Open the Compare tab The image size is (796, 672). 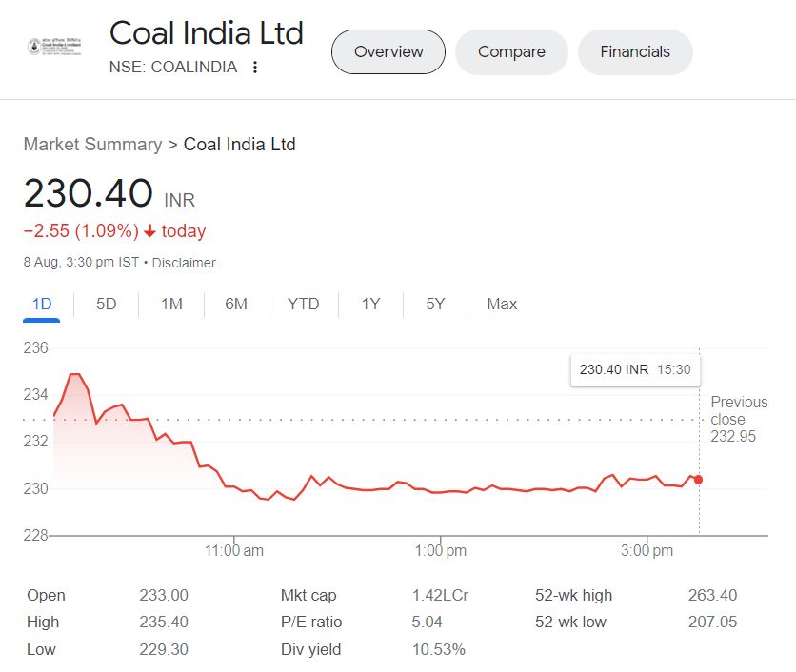(x=511, y=52)
